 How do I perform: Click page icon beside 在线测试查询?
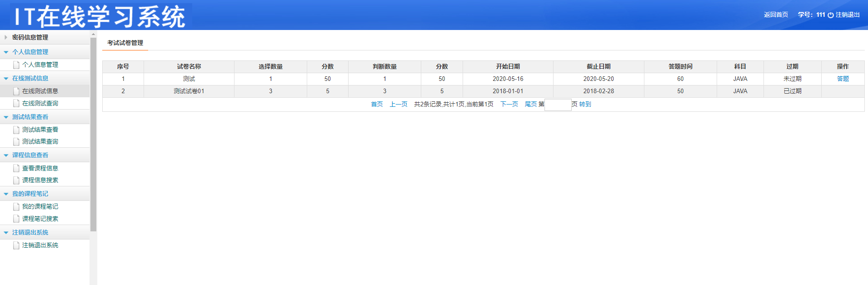click(x=16, y=104)
